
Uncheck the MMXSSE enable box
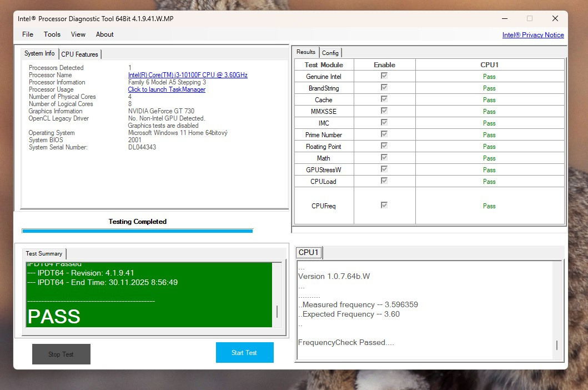click(384, 111)
